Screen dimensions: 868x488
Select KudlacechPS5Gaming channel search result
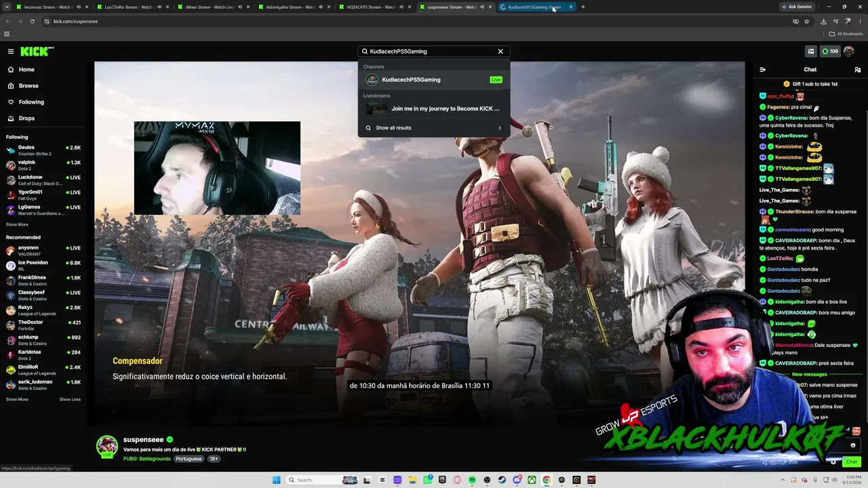(x=434, y=80)
